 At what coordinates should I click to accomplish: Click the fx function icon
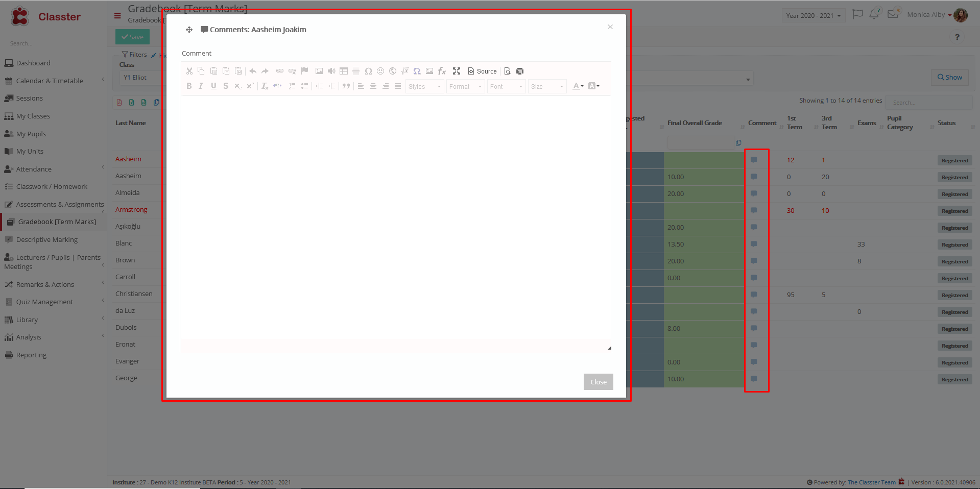[x=442, y=71]
